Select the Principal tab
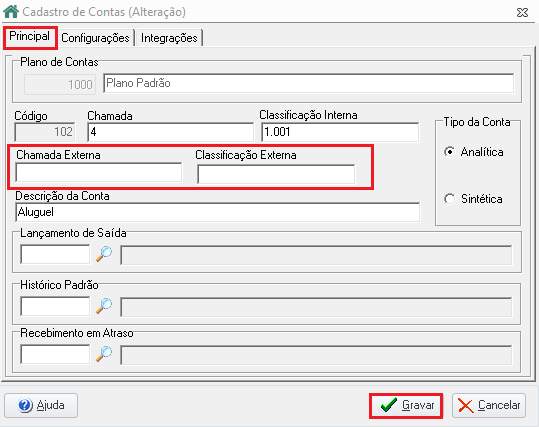Screen dimensions: 539x427 [x=30, y=36]
